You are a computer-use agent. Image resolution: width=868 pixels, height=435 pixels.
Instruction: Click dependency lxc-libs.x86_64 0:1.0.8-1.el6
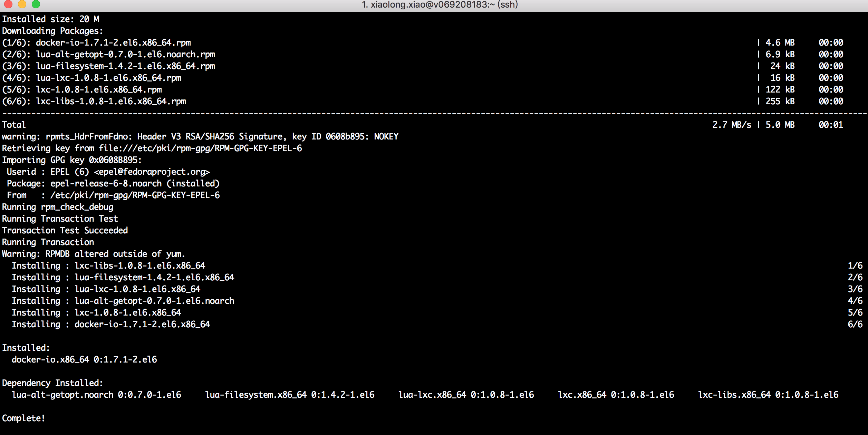[768, 395]
